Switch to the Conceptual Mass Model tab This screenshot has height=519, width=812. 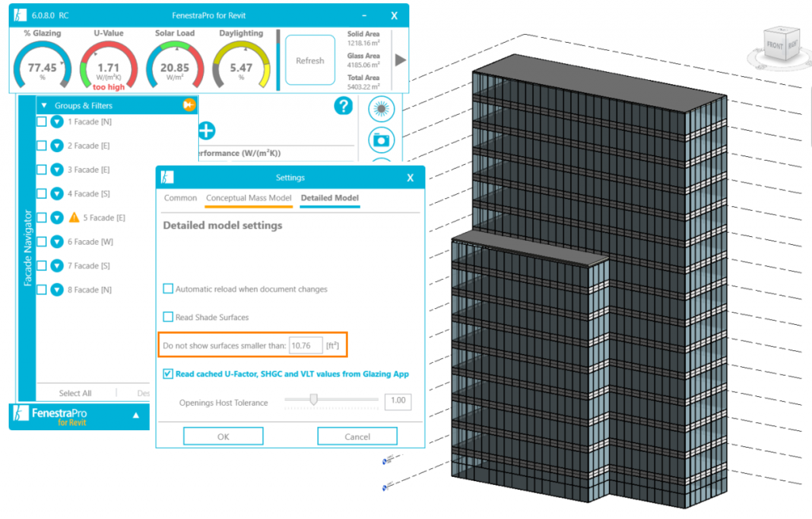(x=248, y=197)
